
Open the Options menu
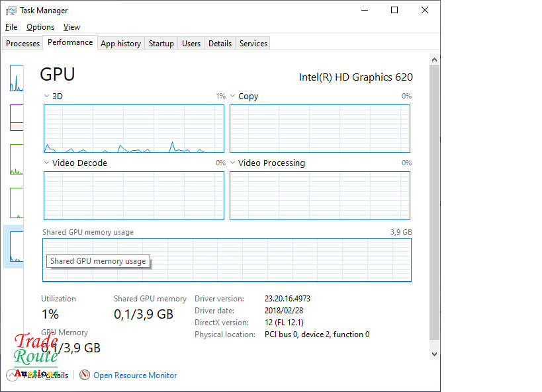click(40, 27)
